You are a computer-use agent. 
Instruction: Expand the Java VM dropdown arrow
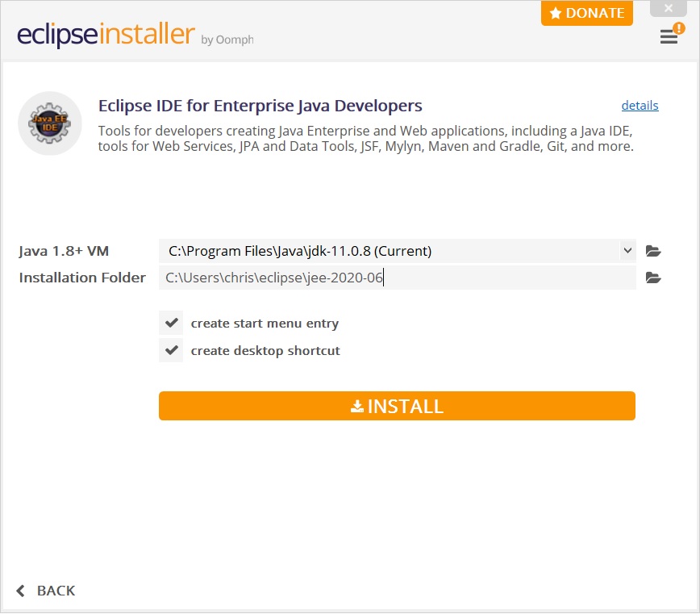click(627, 250)
